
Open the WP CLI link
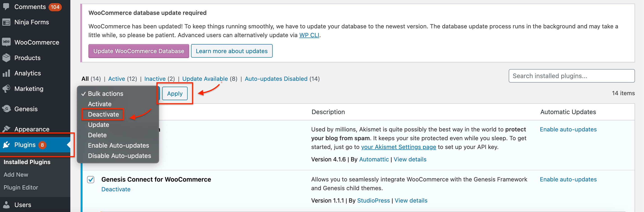(x=309, y=35)
